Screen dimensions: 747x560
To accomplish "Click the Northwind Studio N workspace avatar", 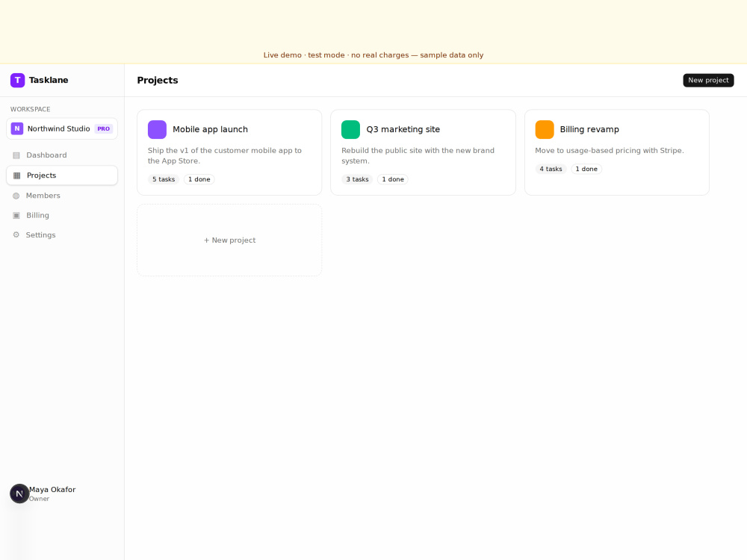I will pyautogui.click(x=17, y=128).
